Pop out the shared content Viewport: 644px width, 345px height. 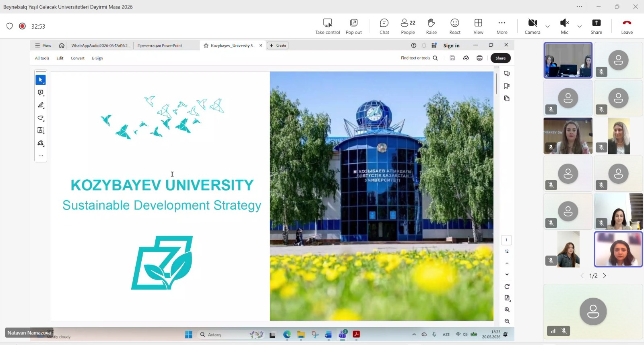354,27
